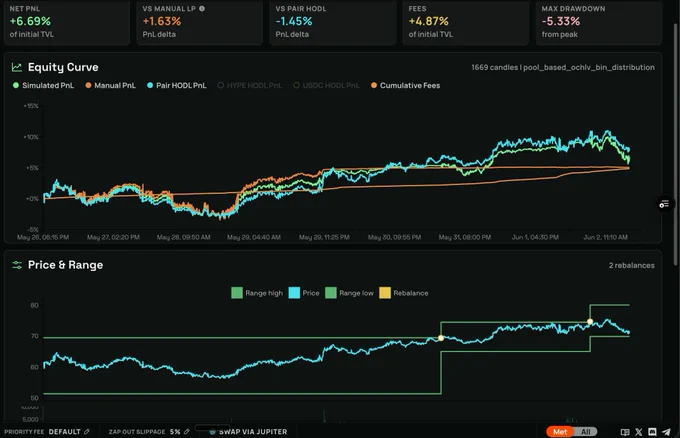
Task: Toggle Range low legend item
Action: point(349,293)
